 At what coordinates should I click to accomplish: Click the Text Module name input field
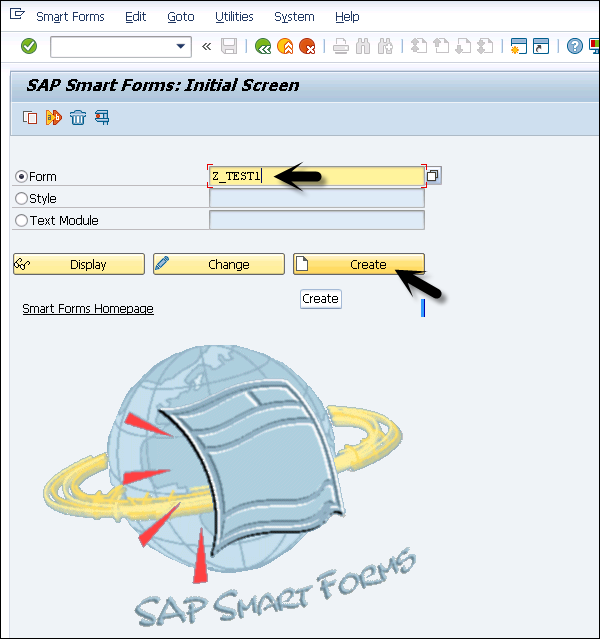click(x=317, y=220)
